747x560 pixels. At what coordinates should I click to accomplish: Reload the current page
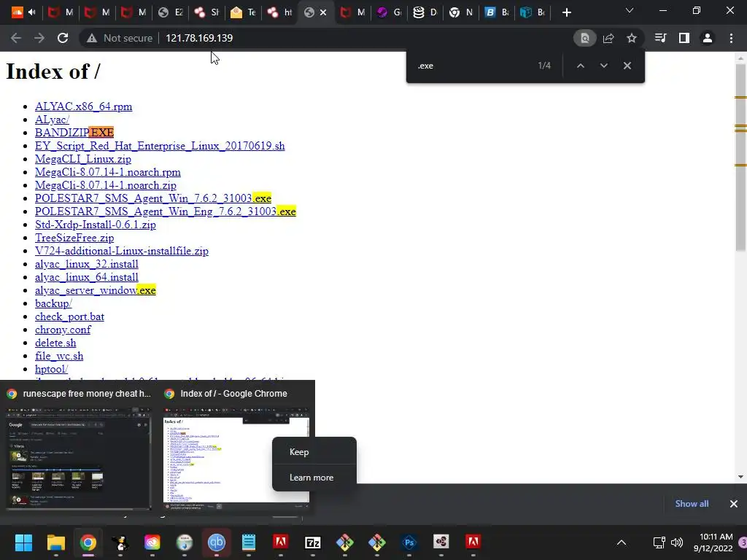click(x=63, y=38)
